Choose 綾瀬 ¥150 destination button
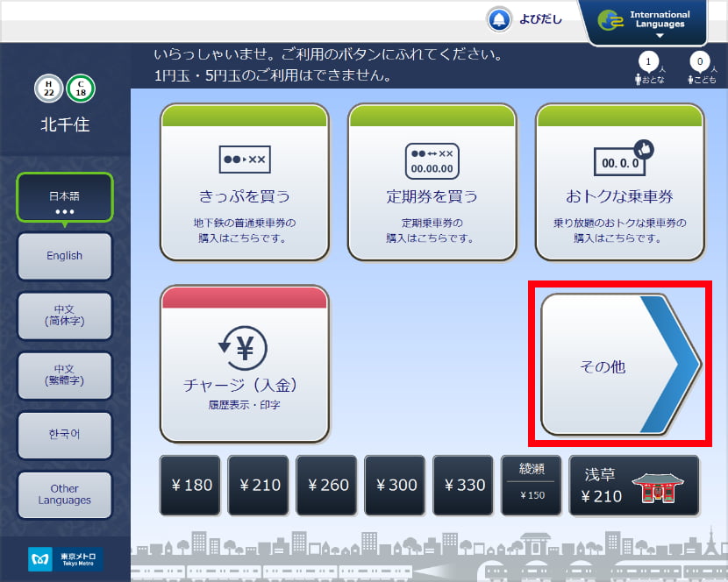 click(533, 486)
